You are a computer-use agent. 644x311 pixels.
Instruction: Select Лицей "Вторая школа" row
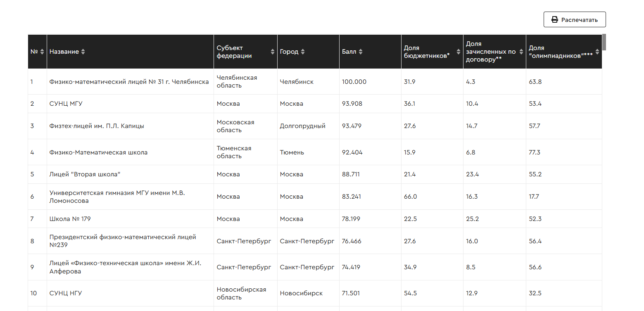click(315, 174)
